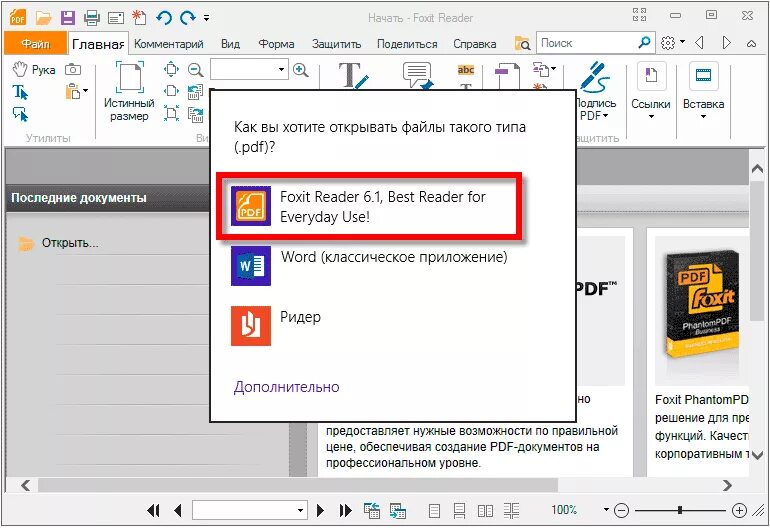Click the Print icon in the quick access toolbar

[x=91, y=18]
